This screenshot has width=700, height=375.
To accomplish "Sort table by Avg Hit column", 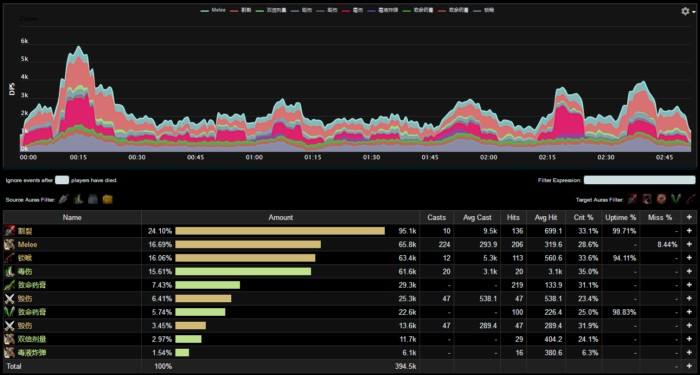I will point(546,217).
